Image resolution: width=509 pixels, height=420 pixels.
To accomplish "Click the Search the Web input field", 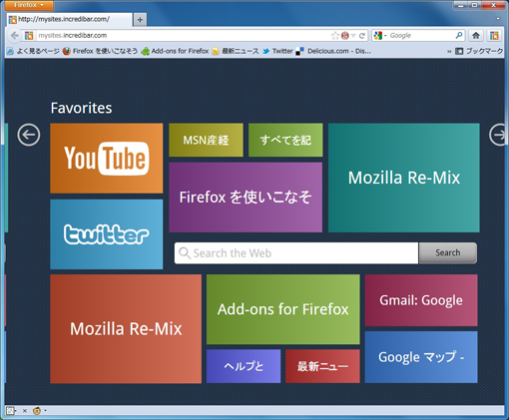I will pos(296,253).
